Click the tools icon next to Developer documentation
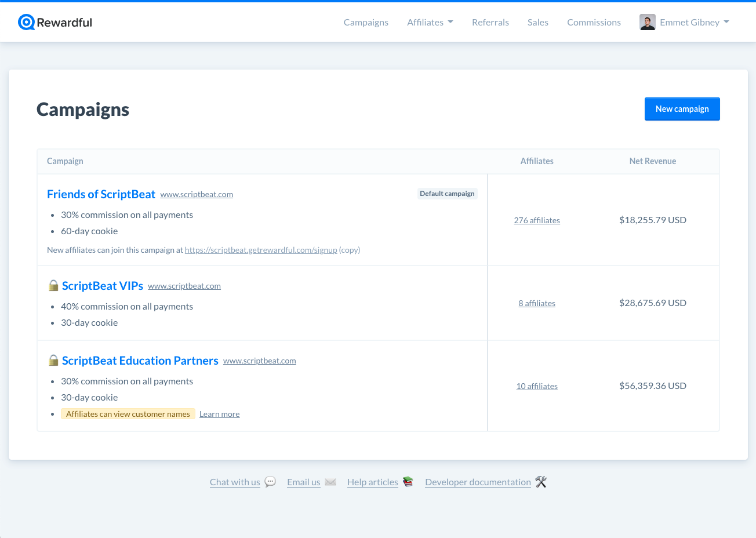Viewport: 756px width, 538px height. (541, 482)
